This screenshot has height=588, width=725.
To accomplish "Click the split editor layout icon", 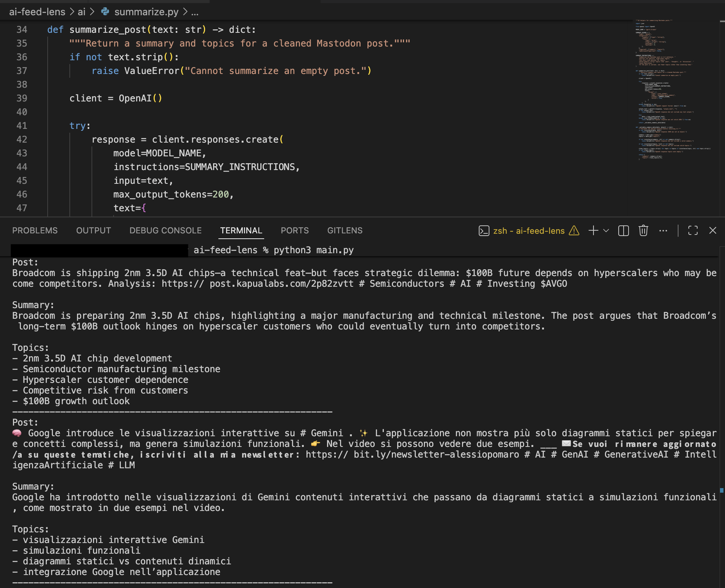I will [623, 231].
